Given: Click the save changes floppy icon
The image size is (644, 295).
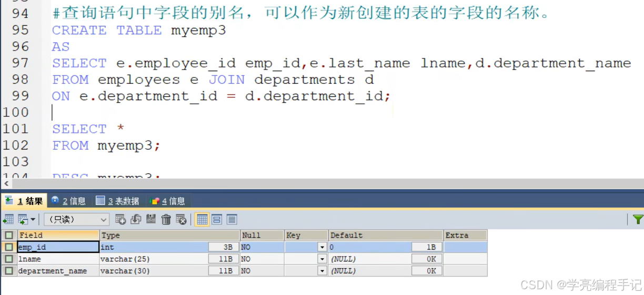Looking at the screenshot, I should click(x=151, y=220).
